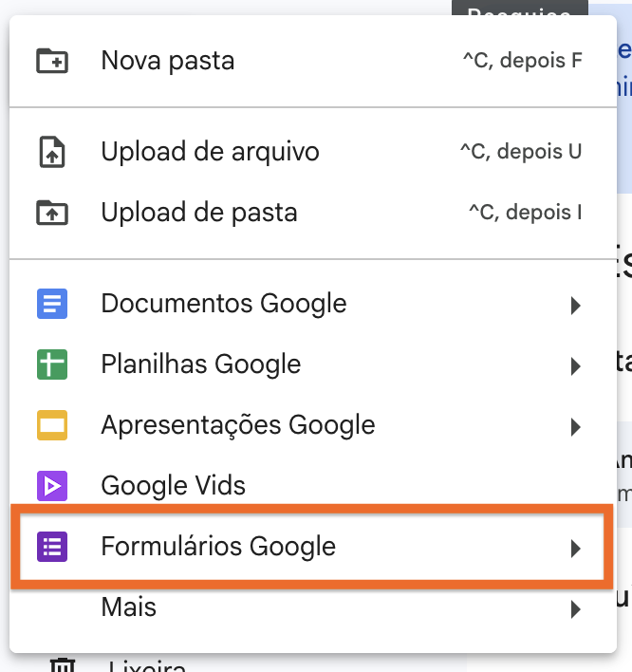Expand the Documentos Google submenu arrow
This screenshot has width=632, height=672.
(575, 306)
